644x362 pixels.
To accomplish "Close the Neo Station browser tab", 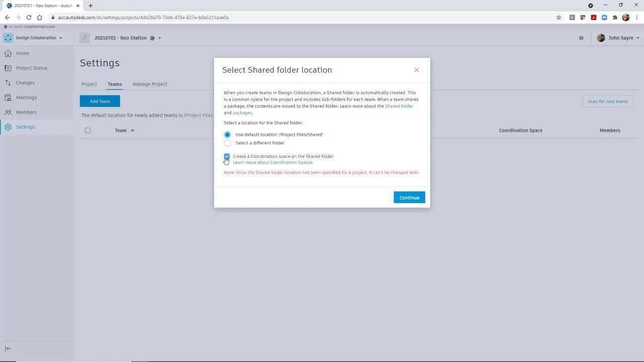I will click(x=78, y=6).
